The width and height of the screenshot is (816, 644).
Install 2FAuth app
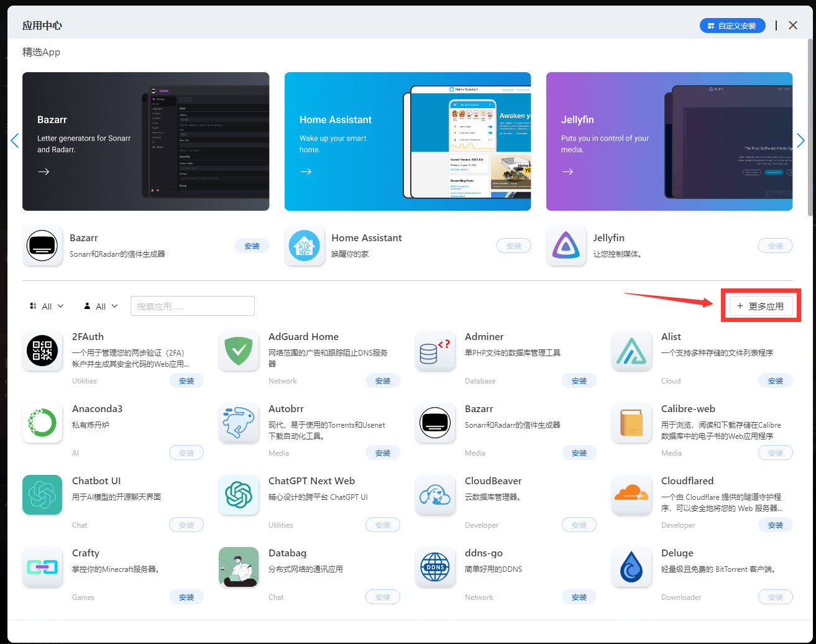(186, 381)
